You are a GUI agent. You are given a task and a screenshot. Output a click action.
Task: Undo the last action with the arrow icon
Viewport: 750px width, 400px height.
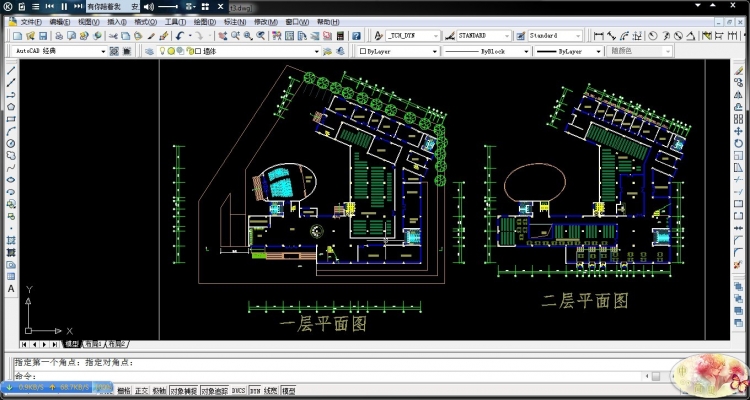click(180, 36)
